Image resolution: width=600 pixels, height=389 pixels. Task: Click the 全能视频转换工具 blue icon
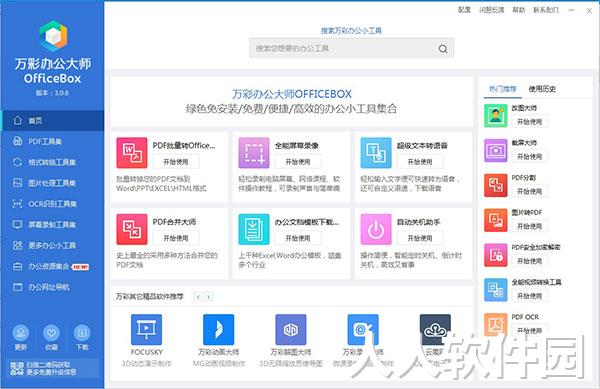pyautogui.click(x=496, y=290)
